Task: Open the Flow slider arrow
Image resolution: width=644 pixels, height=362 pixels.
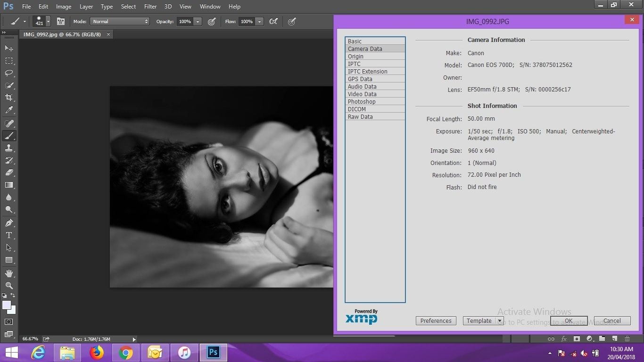Action: 259,22
